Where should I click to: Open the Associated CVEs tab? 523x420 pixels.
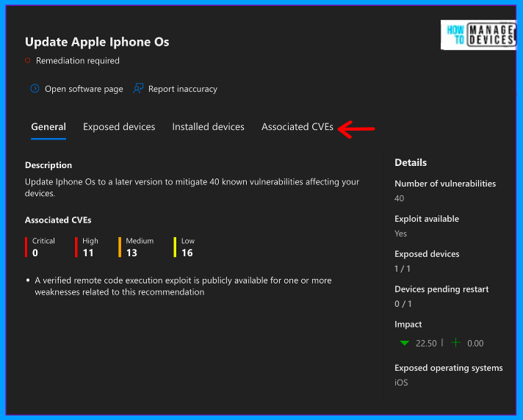click(x=297, y=127)
